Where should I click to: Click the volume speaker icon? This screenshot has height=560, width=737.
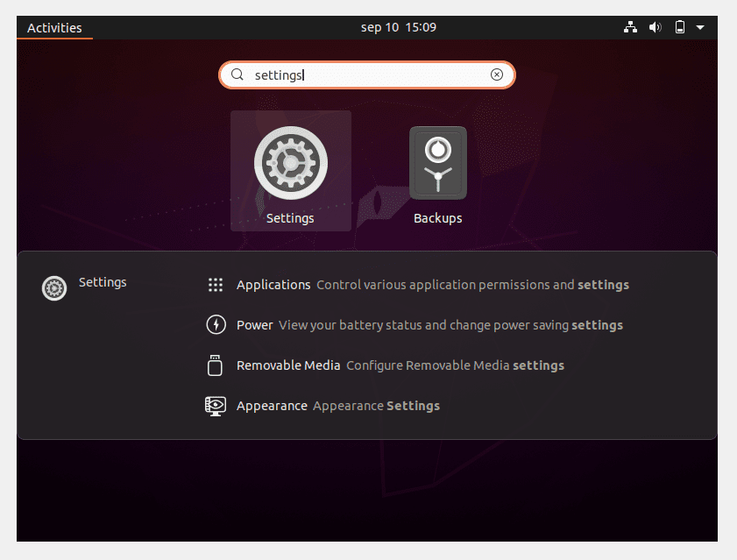(x=655, y=27)
